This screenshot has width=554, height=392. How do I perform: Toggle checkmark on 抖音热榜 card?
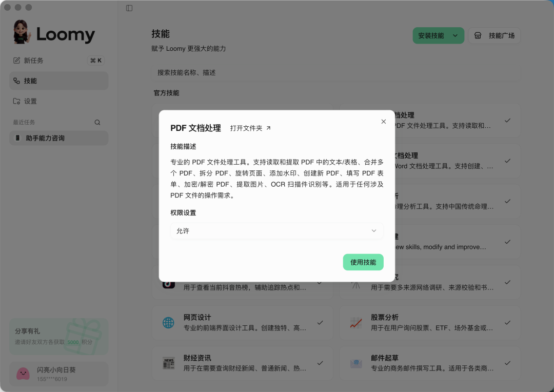click(320, 283)
